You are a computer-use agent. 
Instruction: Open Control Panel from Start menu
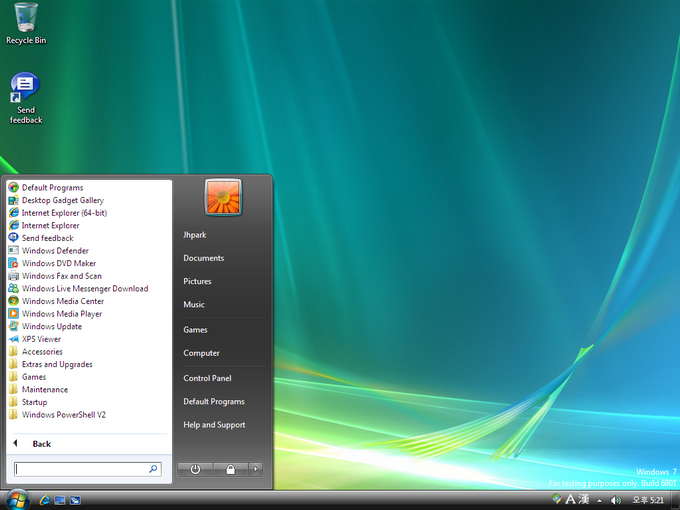click(x=207, y=378)
